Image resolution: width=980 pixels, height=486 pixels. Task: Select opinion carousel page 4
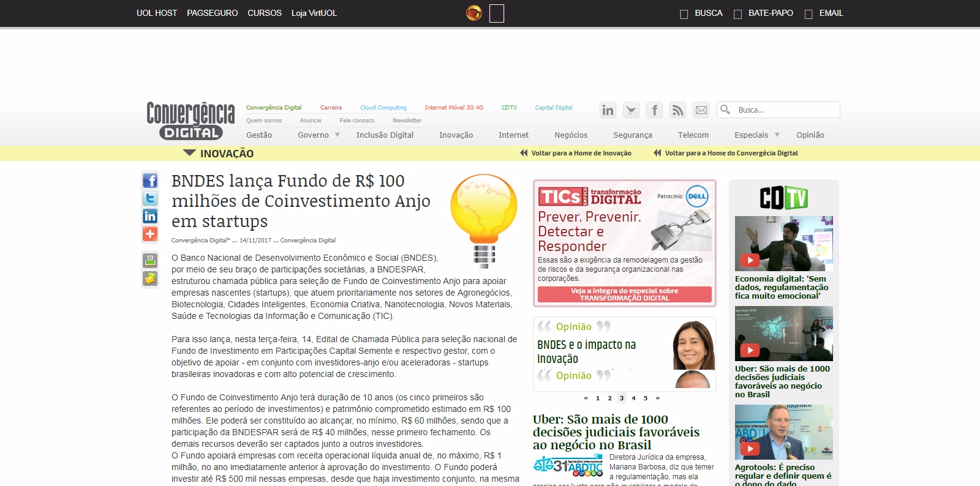pos(633,398)
